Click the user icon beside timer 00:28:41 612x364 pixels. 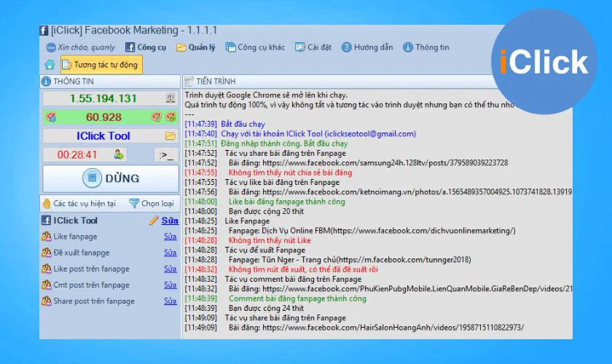click(x=119, y=154)
